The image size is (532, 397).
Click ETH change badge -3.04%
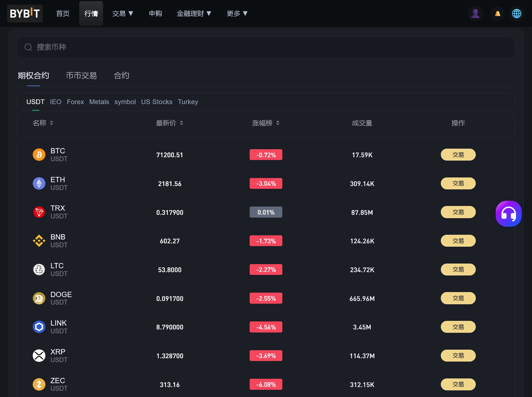pyautogui.click(x=266, y=184)
